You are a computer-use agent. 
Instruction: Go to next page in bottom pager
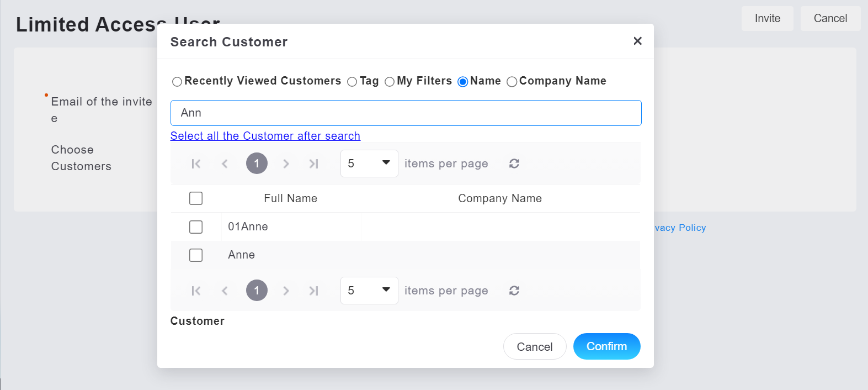click(x=286, y=291)
